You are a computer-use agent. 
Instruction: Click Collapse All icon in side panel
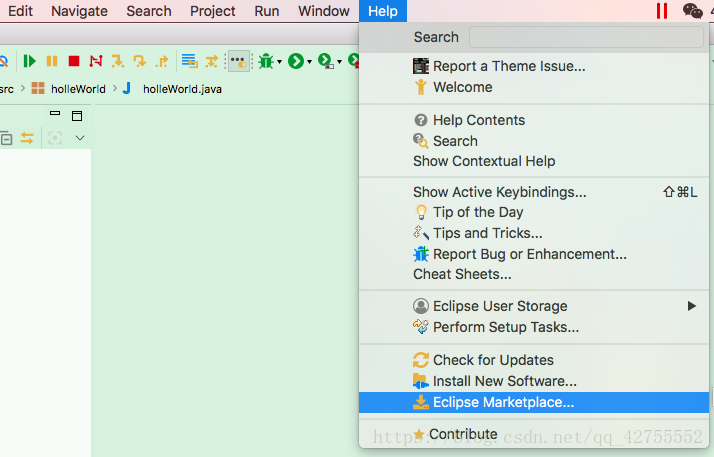[x=6, y=138]
